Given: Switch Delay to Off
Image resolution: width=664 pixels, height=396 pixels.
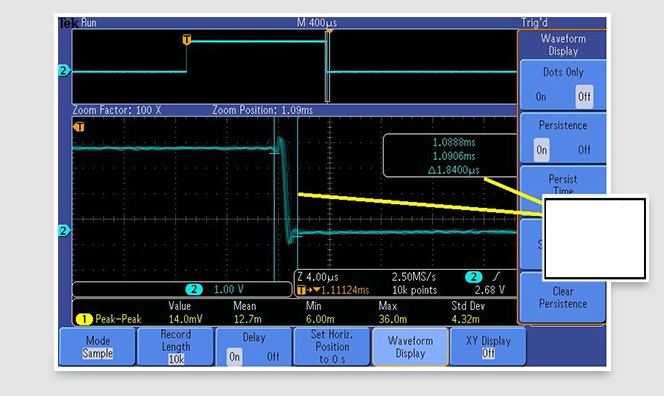Looking at the screenshot, I should pyautogui.click(x=273, y=357).
